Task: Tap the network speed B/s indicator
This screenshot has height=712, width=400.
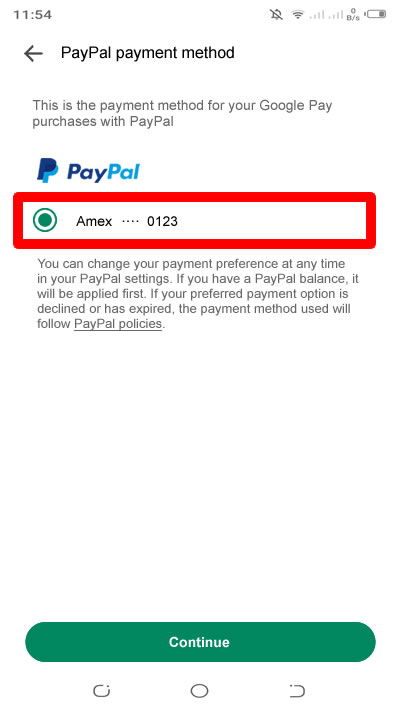Action: tap(355, 15)
